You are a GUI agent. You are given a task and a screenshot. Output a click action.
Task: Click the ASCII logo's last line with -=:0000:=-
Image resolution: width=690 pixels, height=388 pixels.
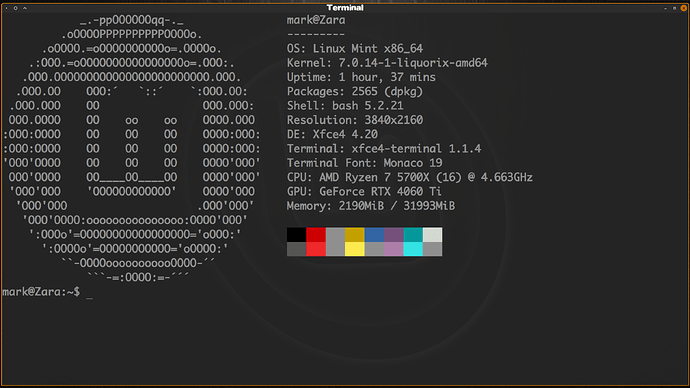pos(138,277)
